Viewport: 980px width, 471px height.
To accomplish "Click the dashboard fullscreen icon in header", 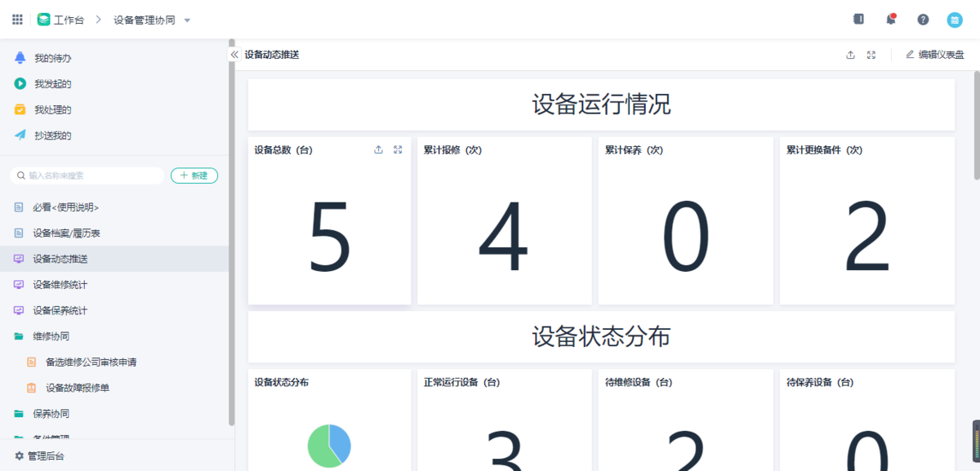I will tap(871, 55).
